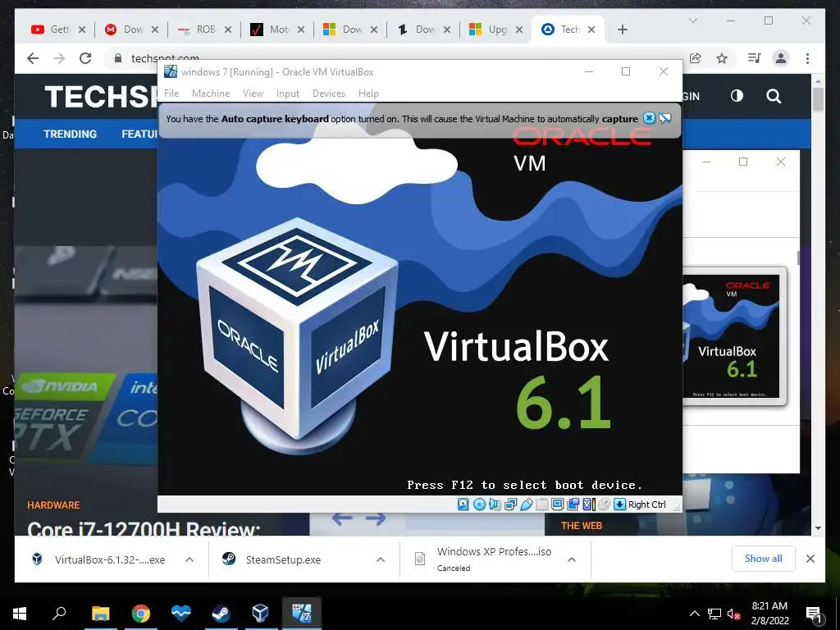The image size is (840, 630).
Task: Click Show all downloads
Action: click(764, 559)
